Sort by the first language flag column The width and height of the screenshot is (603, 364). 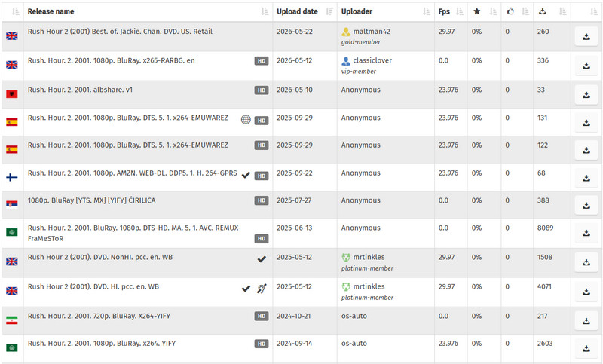point(15,11)
